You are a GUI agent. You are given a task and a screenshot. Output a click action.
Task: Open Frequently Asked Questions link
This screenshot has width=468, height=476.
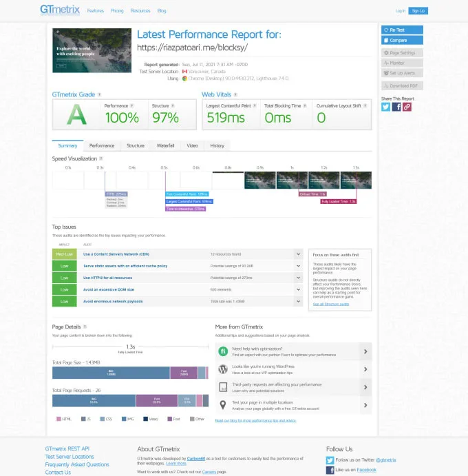(x=77, y=464)
